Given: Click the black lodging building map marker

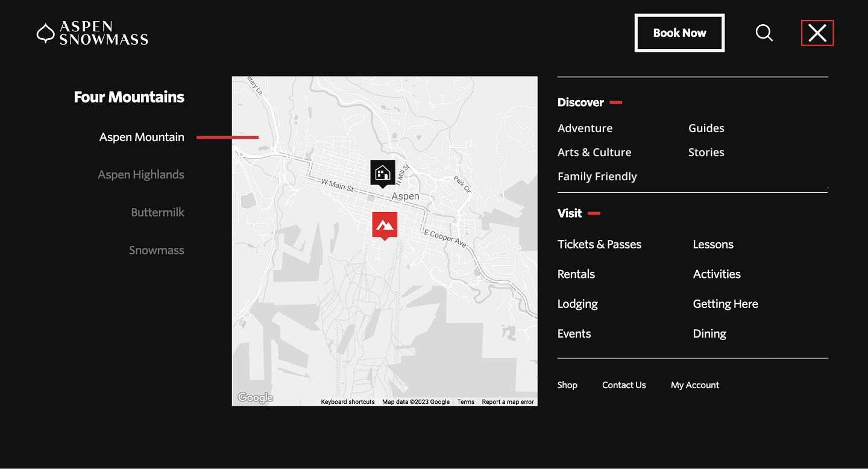Looking at the screenshot, I should point(383,174).
